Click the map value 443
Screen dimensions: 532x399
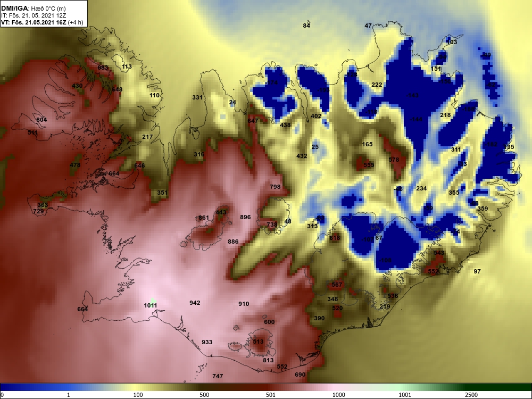[221, 212]
